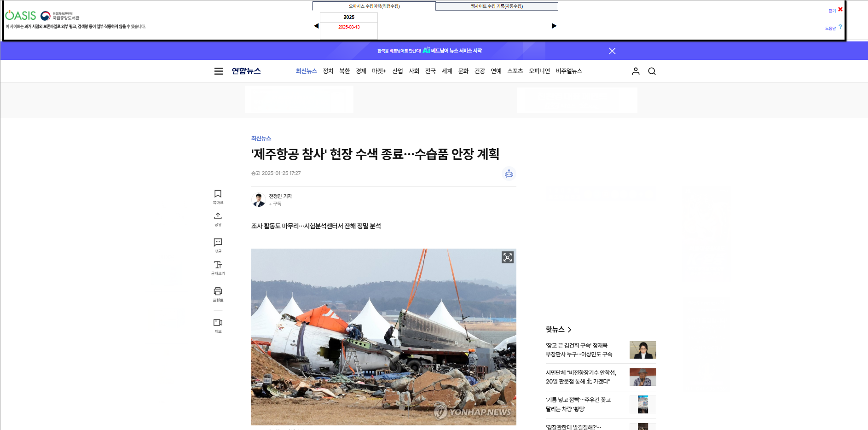Open the hamburger menu beside Yonhap logo
The width and height of the screenshot is (868, 430).
[x=219, y=71]
